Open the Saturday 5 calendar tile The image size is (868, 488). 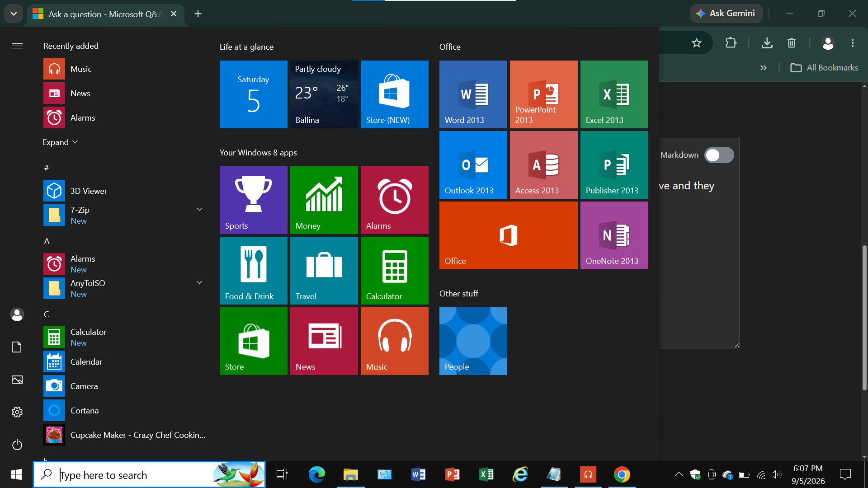(253, 94)
